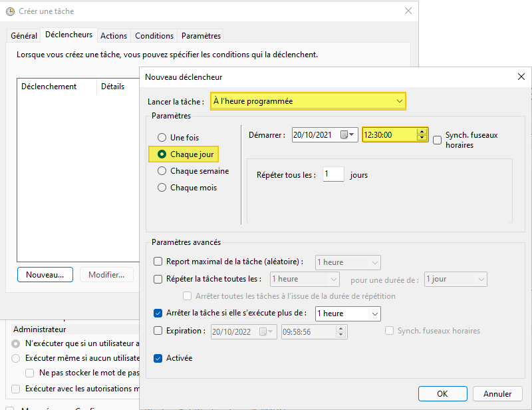
Task: Close the Nouveau déclencheur dialog
Action: [x=521, y=77]
